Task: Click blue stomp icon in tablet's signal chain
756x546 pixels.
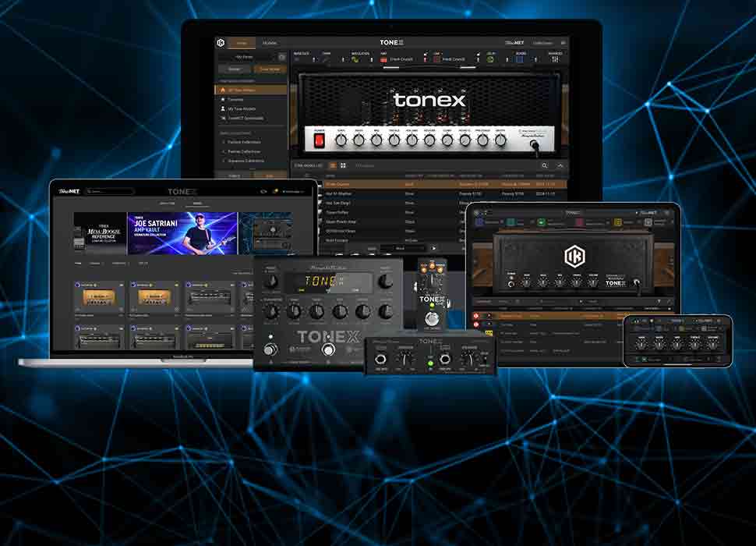Action: tap(480, 222)
